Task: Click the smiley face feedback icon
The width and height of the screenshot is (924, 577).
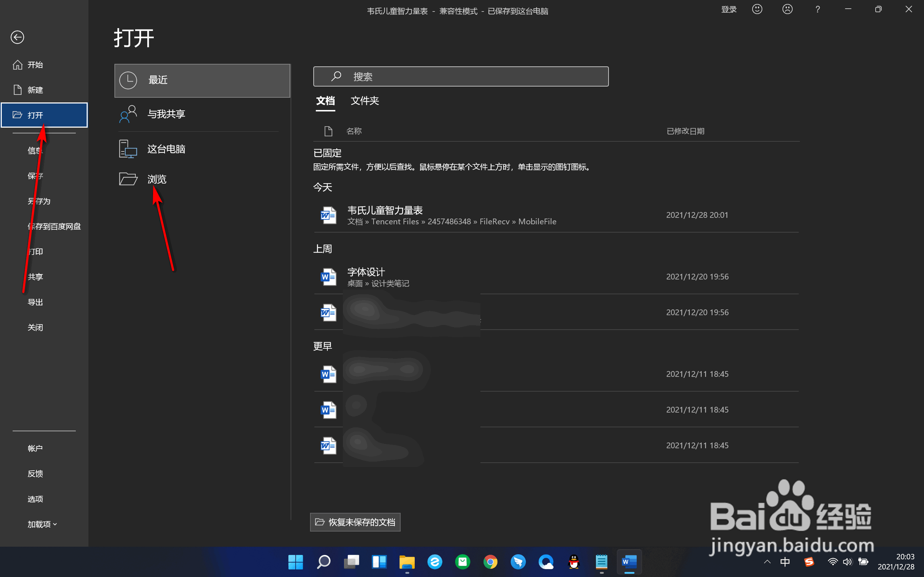Action: (x=757, y=9)
